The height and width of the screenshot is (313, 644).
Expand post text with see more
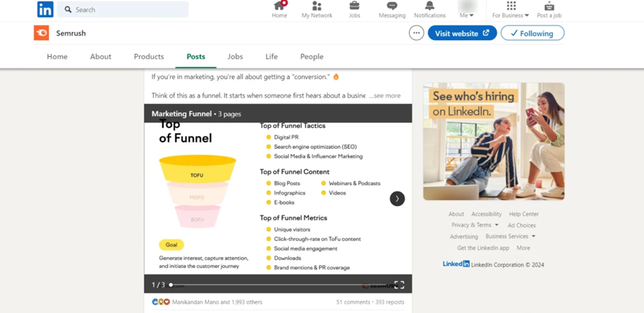point(384,96)
